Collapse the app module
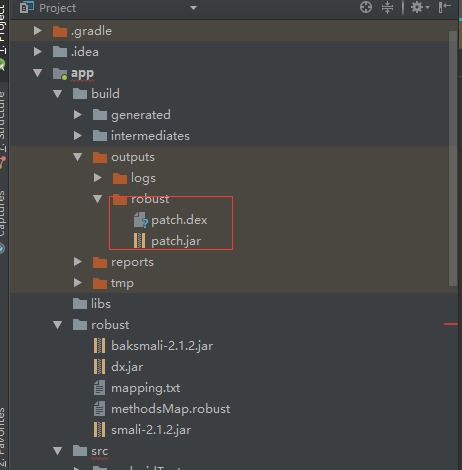Viewport: 462px width, 470px height. click(38, 73)
